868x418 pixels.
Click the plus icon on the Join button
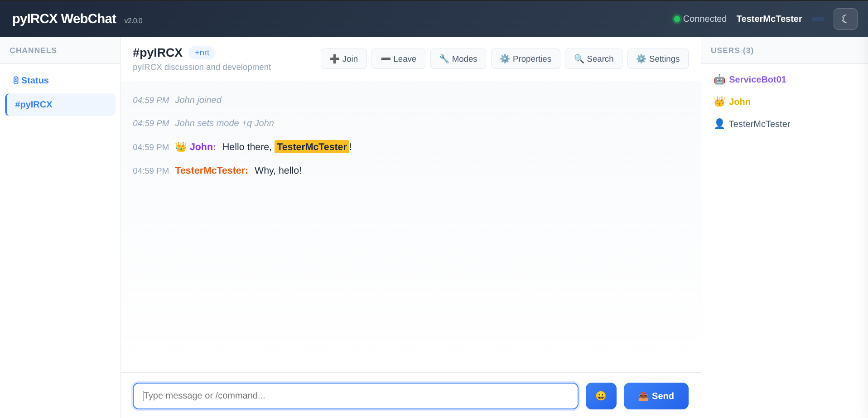tap(334, 58)
